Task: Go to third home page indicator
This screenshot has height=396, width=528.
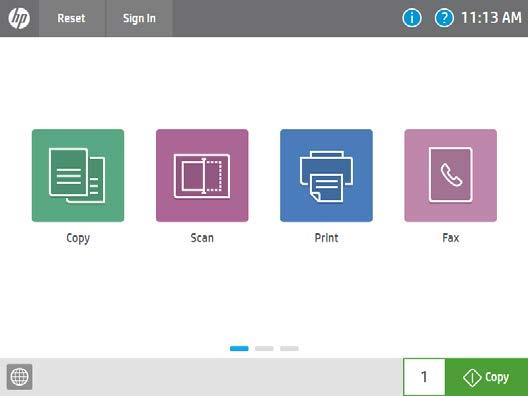Action: 289,349
